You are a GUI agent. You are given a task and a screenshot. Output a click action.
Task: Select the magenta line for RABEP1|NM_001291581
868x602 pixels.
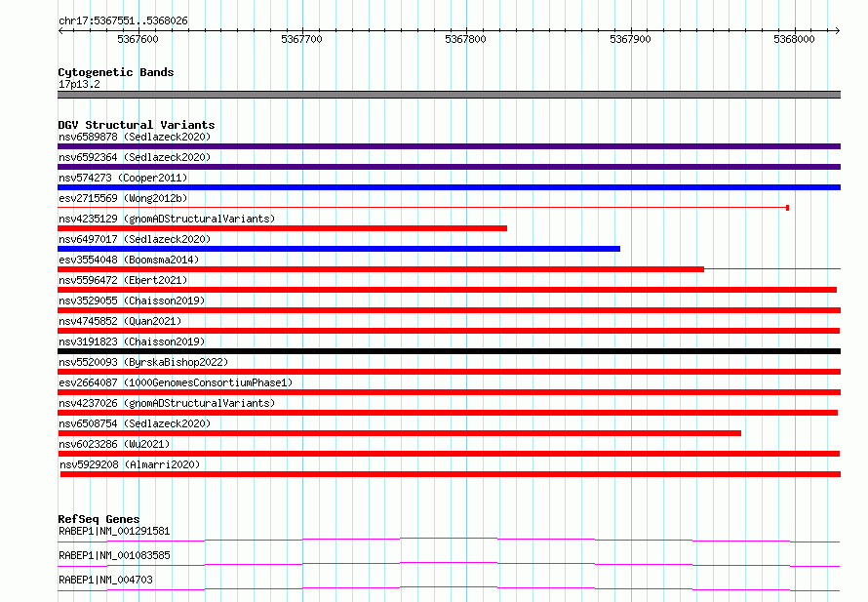coord(449,540)
